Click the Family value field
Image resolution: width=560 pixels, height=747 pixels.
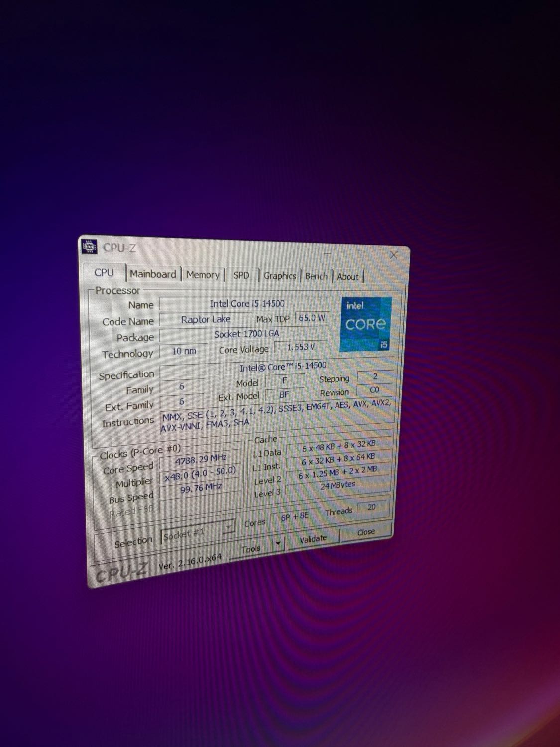pos(181,386)
